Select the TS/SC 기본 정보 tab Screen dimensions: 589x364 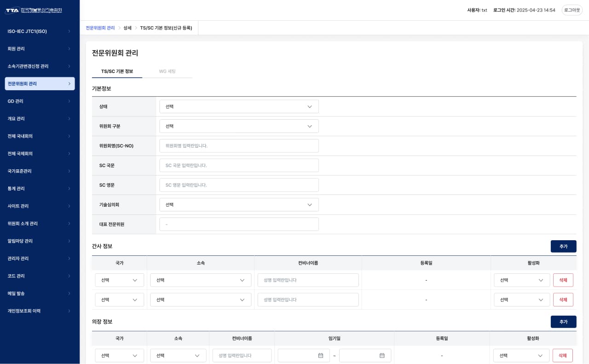(x=117, y=71)
